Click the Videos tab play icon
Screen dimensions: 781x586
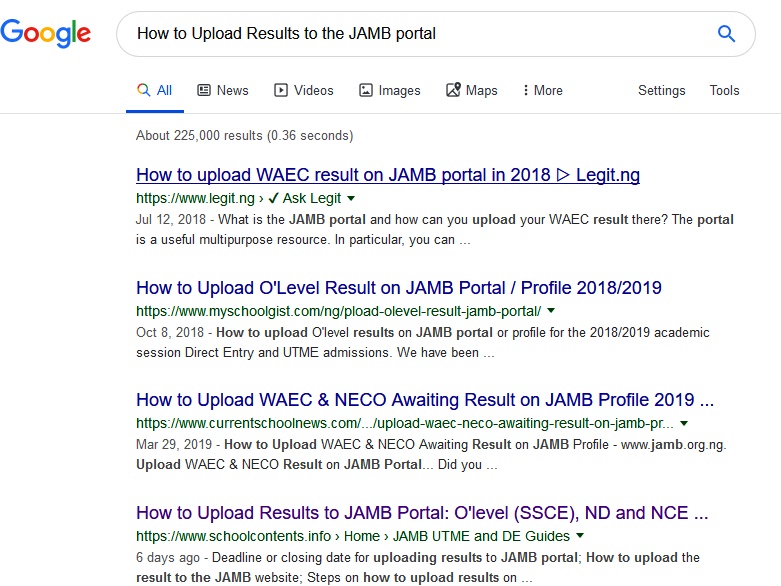click(x=281, y=90)
